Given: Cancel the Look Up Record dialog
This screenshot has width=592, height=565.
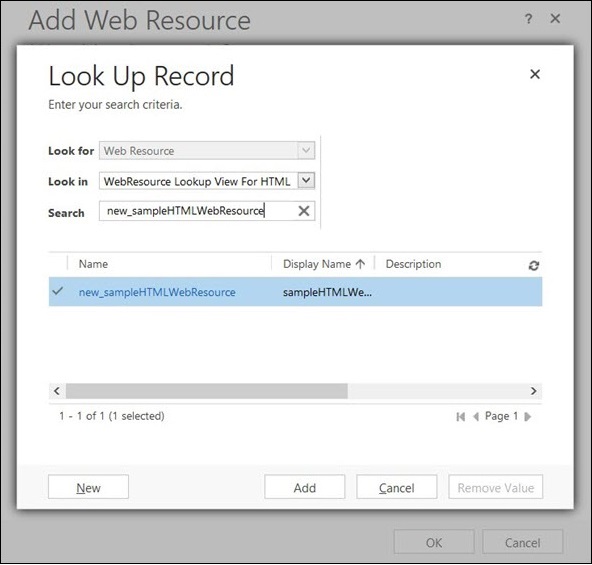Looking at the screenshot, I should pyautogui.click(x=397, y=487).
